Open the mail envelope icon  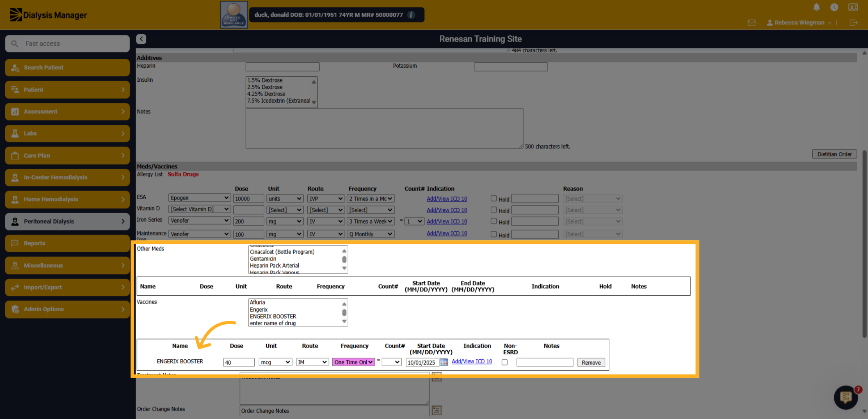(x=752, y=23)
